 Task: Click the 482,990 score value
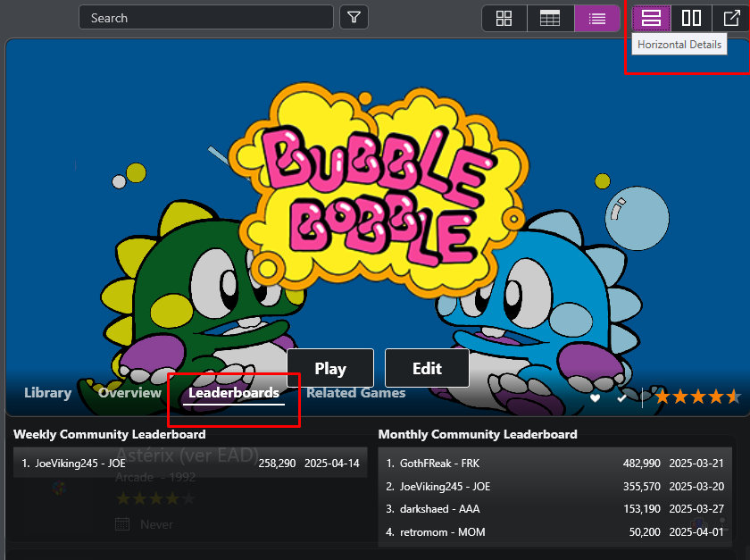pyautogui.click(x=641, y=464)
